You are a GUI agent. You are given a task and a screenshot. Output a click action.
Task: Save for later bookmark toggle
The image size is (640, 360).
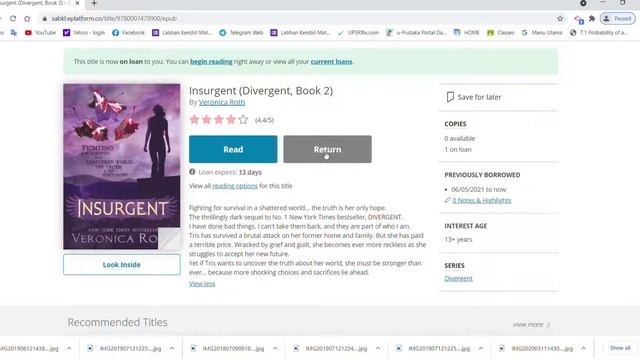473,97
